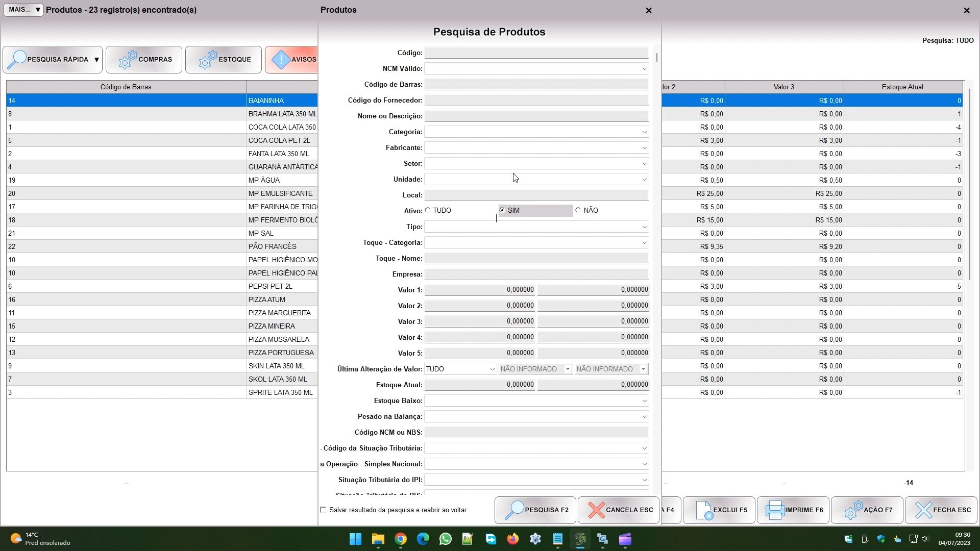The height and width of the screenshot is (551, 980).
Task: Expand the Pesquisa Rápida dropdown arrow
Action: pos(96,60)
